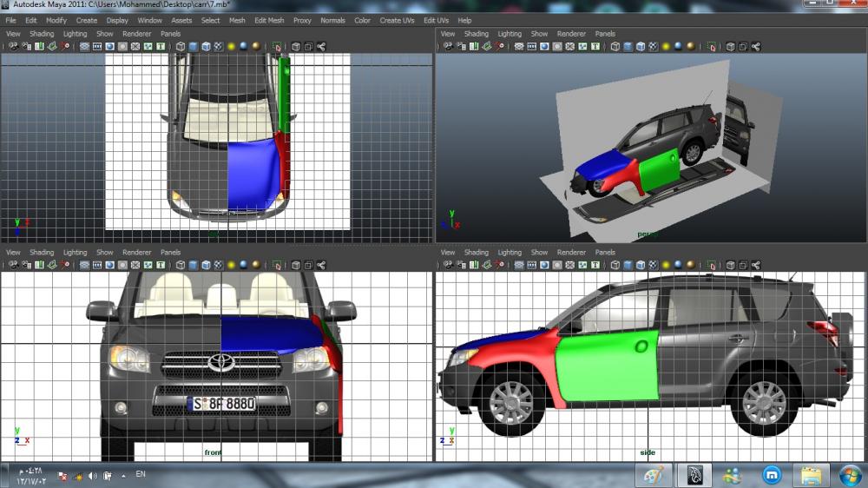Click safe title icon in top view toolbar

pyautogui.click(x=161, y=46)
